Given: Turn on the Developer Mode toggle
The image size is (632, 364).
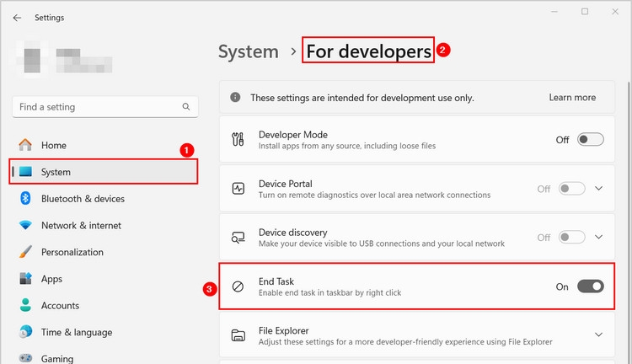Looking at the screenshot, I should [x=591, y=140].
